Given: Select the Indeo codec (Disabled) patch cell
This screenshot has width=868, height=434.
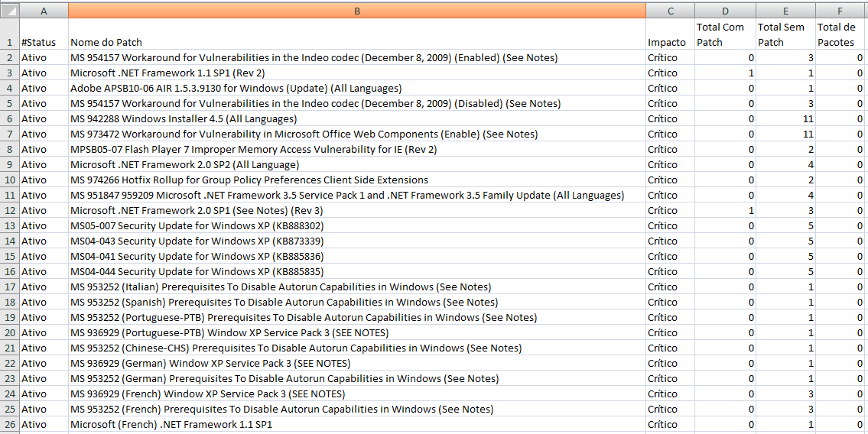Looking at the screenshot, I should 357,103.
